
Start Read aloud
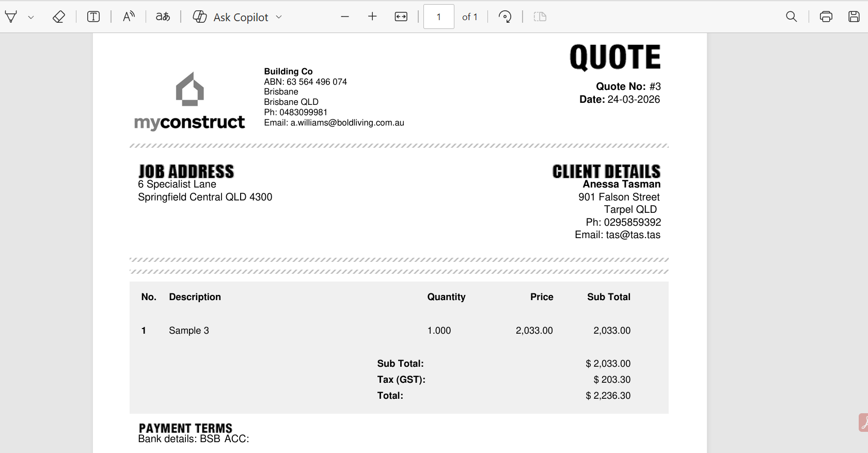[129, 17]
